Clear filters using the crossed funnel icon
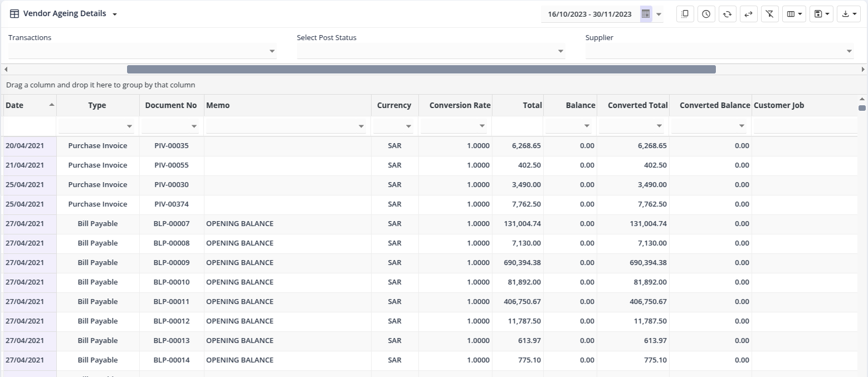The image size is (868, 377). pyautogui.click(x=769, y=14)
